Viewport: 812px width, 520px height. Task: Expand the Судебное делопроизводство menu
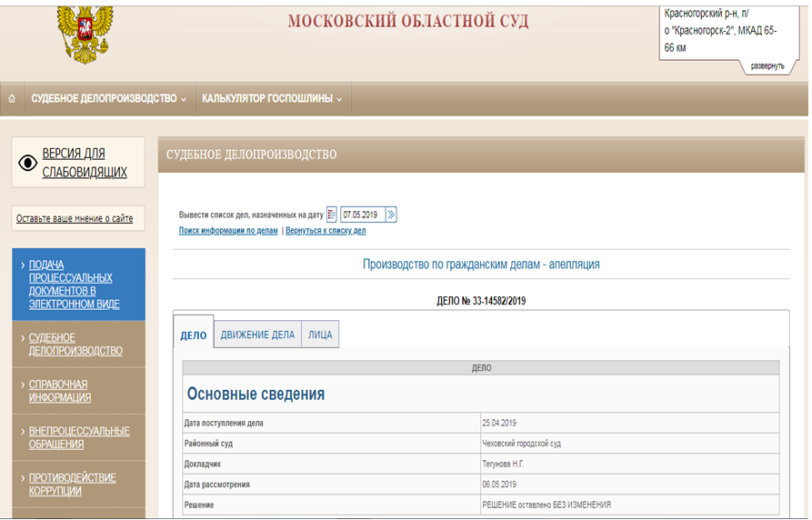(x=108, y=98)
